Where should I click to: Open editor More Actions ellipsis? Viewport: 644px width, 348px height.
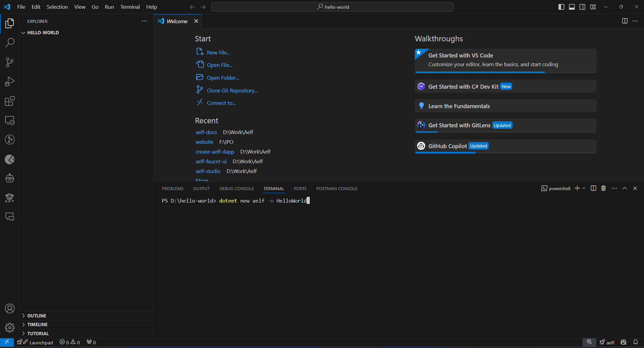635,21
